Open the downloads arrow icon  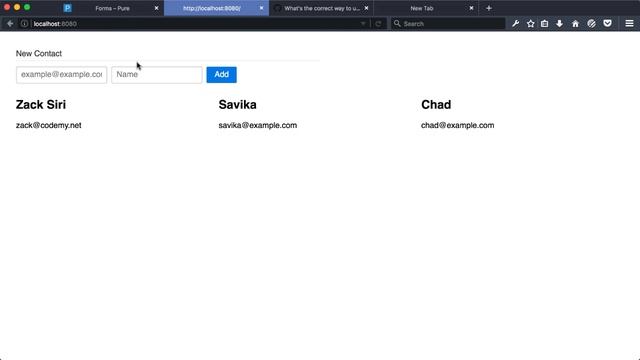tap(559, 24)
